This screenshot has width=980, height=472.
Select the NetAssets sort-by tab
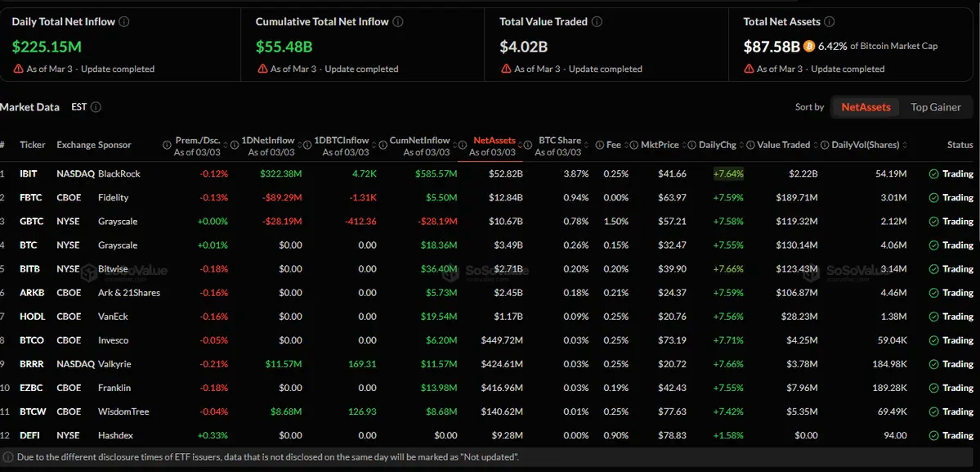[x=866, y=107]
